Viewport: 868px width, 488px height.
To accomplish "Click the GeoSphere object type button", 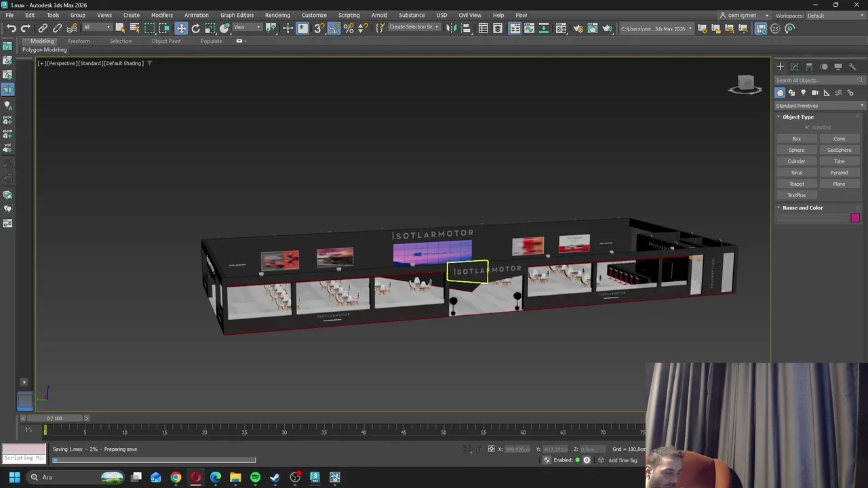I will click(x=839, y=150).
